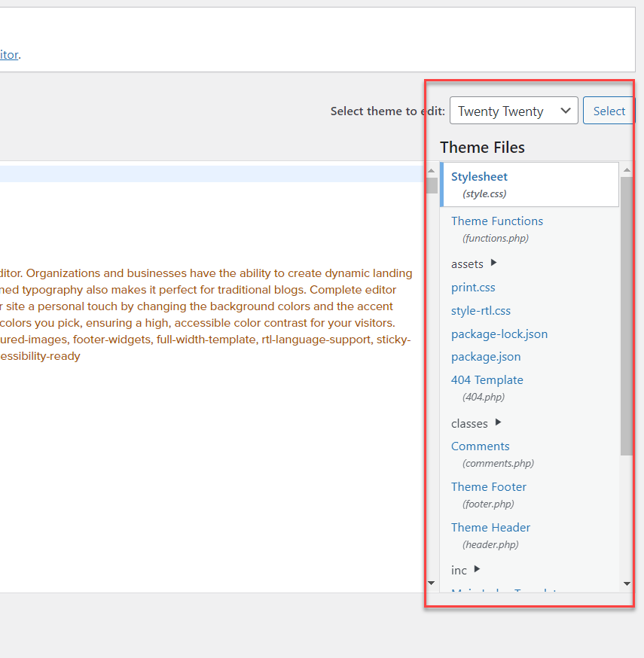Click the (404.php) filename text
The height and width of the screenshot is (658, 644).
click(x=484, y=397)
